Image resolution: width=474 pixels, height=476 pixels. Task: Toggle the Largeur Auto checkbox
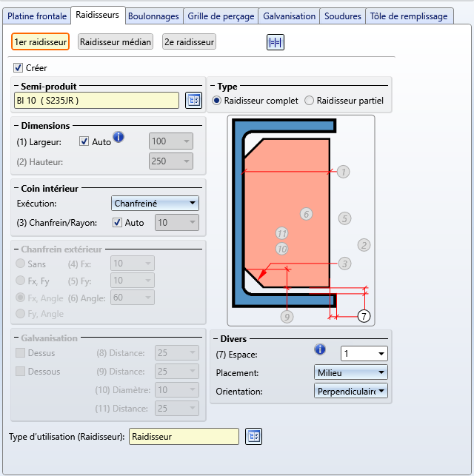pyautogui.click(x=84, y=141)
